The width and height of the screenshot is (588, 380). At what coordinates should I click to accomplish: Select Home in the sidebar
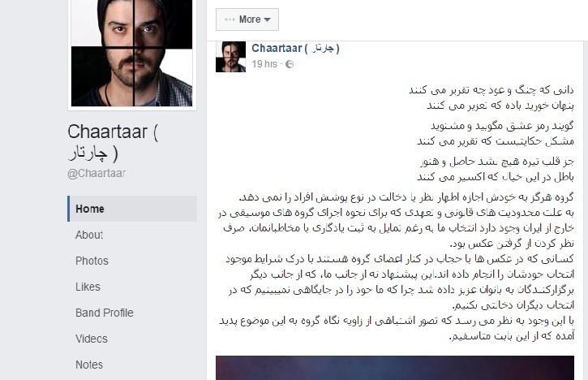pos(132,209)
